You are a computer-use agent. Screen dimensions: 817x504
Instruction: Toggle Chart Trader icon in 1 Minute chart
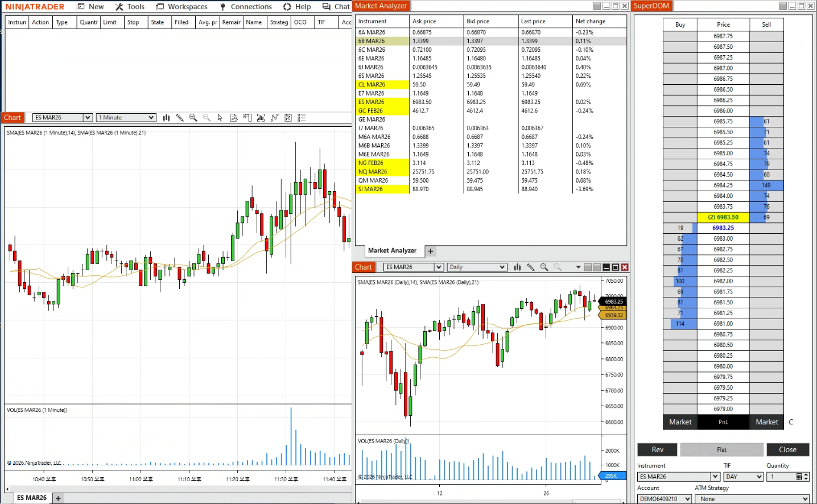(x=247, y=118)
